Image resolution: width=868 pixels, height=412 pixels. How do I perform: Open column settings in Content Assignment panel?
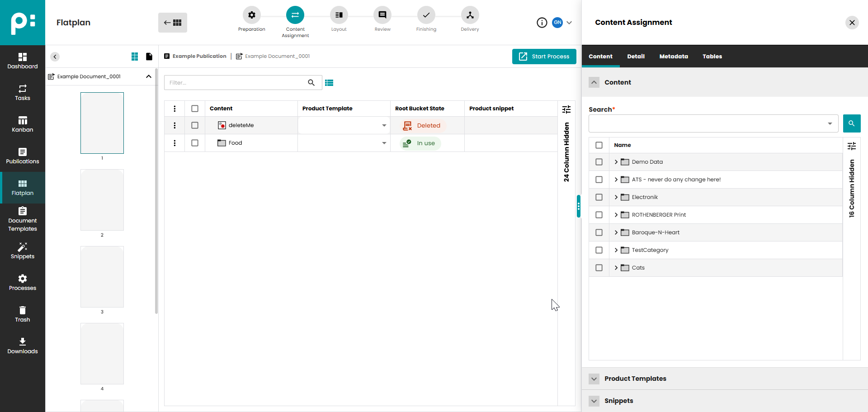851,146
